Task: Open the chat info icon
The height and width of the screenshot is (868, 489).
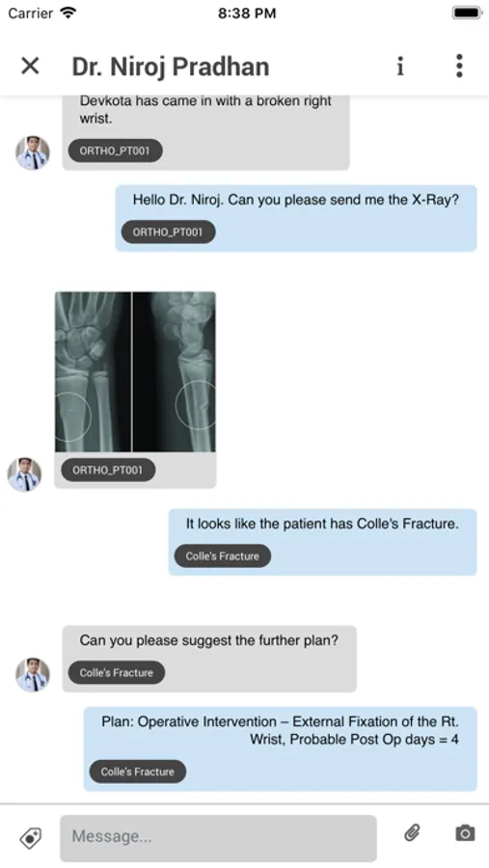Action: (x=400, y=66)
